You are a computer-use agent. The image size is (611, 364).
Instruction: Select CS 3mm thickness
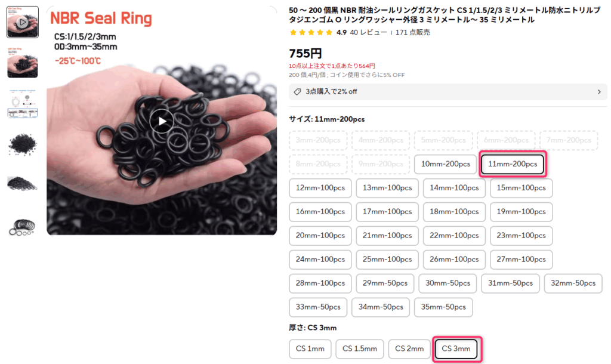[456, 349]
